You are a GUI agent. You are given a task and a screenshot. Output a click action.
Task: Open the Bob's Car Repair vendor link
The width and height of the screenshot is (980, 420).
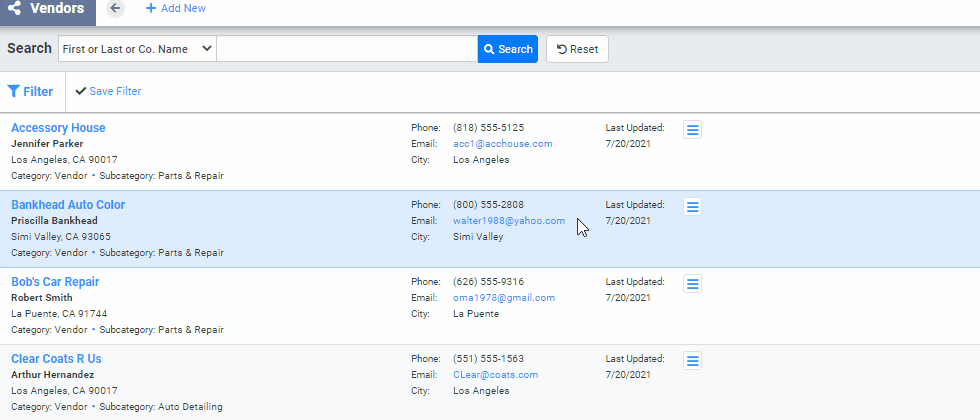[55, 282]
